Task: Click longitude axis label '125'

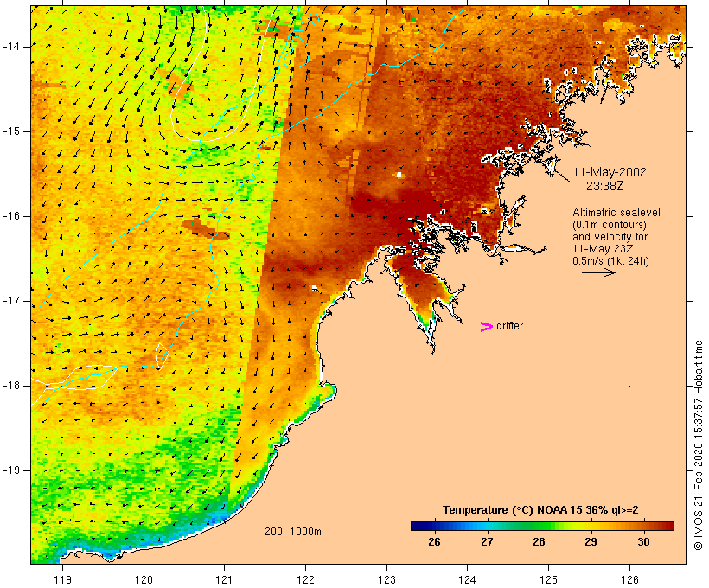Action: [548, 579]
